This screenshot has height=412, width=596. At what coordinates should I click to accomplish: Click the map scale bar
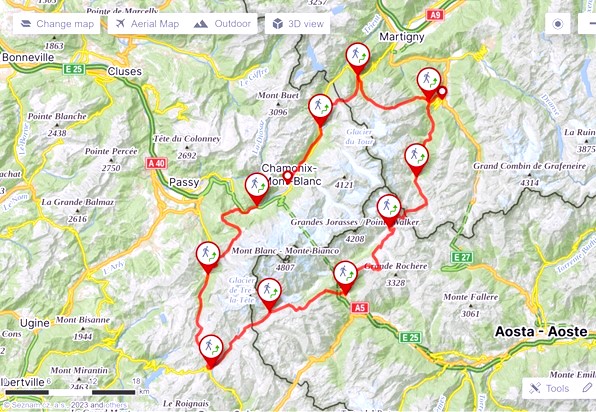(70, 392)
